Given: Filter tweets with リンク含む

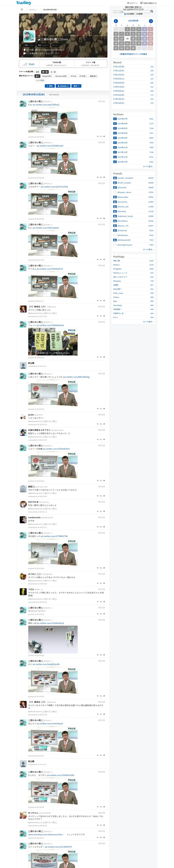Looking at the screenshot, I should [40, 81].
